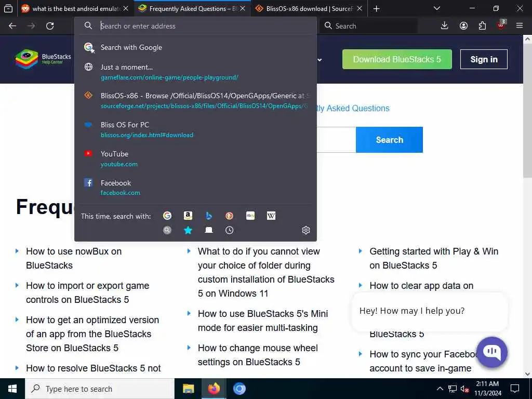Viewport: 532px width, 399px height.
Task: Go back with the back arrow
Action: (x=12, y=26)
